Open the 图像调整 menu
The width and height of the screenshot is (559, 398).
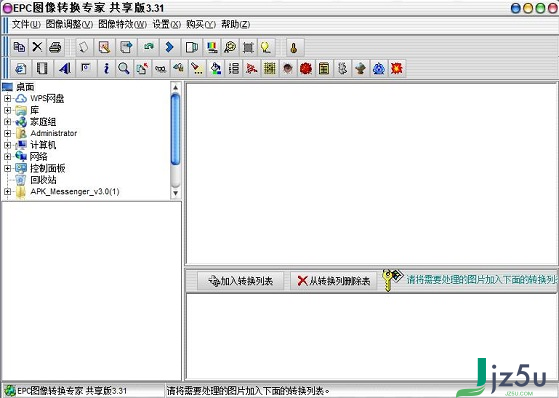coord(70,24)
